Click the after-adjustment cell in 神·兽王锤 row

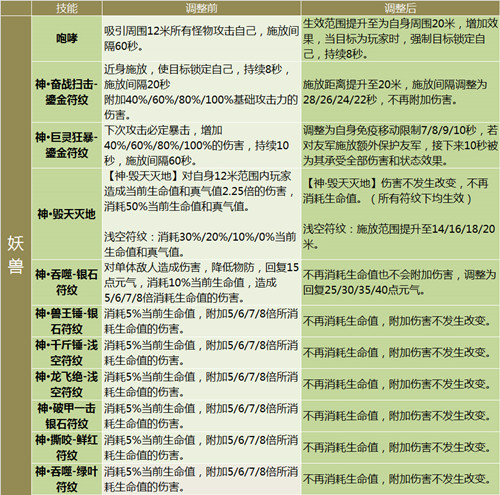click(400, 321)
